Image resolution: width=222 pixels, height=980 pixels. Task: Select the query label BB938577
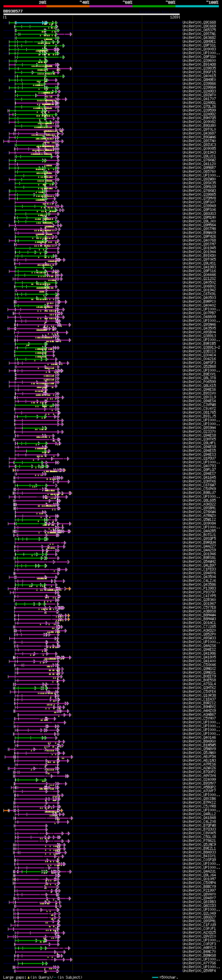pos(13,11)
